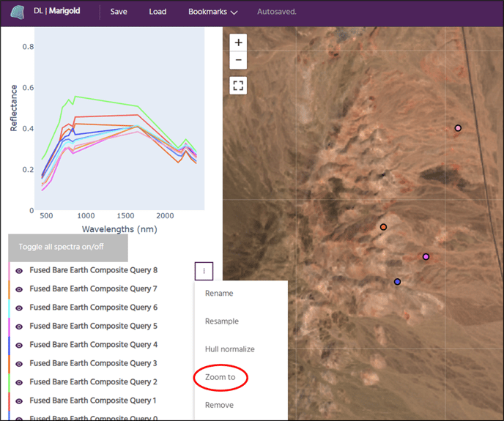Image resolution: width=504 pixels, height=421 pixels.
Task: Toggle visibility of Fused Bare Earth Composite Query 8
Action: 19,271
